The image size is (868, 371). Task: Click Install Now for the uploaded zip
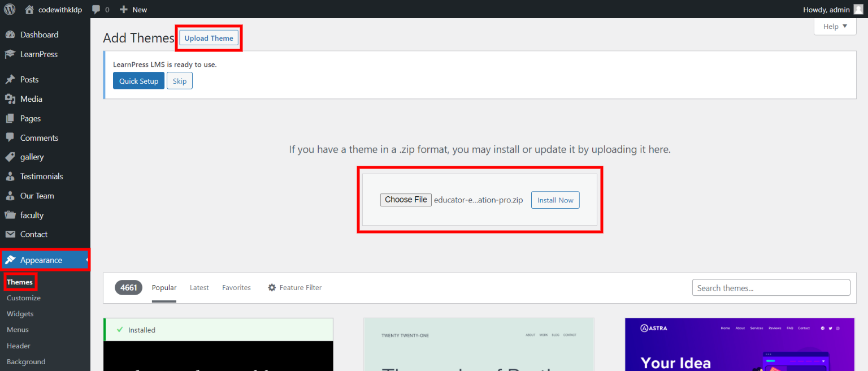555,200
